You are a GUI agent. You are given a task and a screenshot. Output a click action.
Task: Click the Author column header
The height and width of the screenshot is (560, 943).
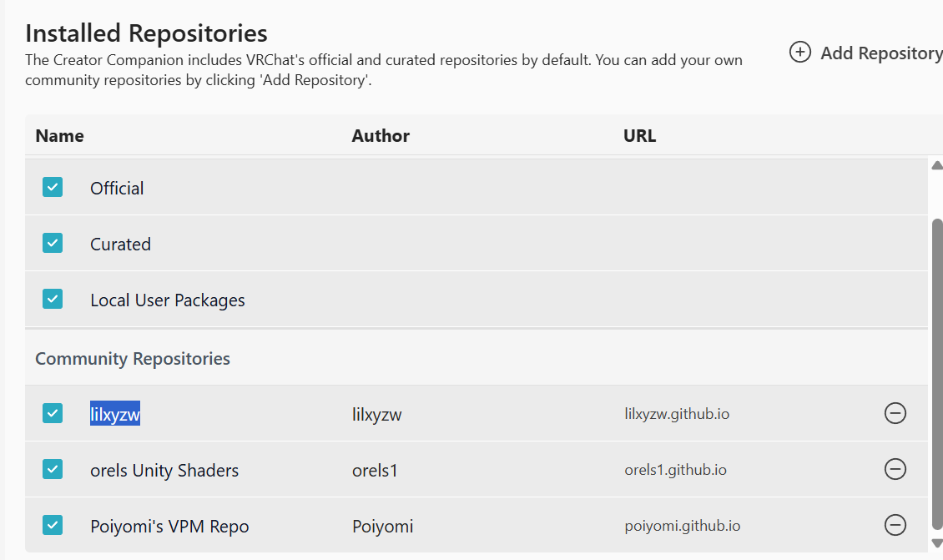tap(381, 136)
